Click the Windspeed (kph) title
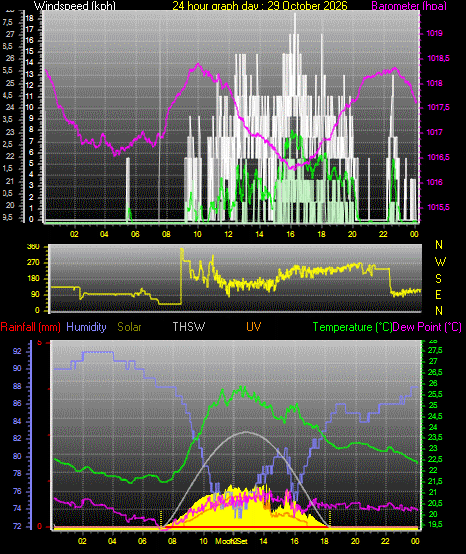 pos(75,5)
